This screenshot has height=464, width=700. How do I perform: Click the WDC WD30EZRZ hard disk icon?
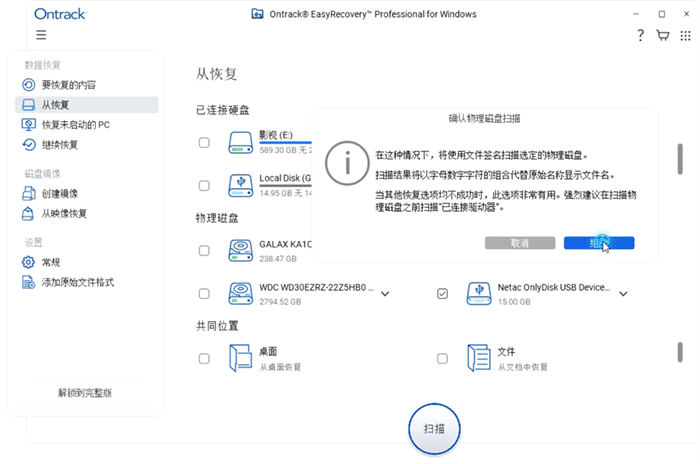pos(241,293)
